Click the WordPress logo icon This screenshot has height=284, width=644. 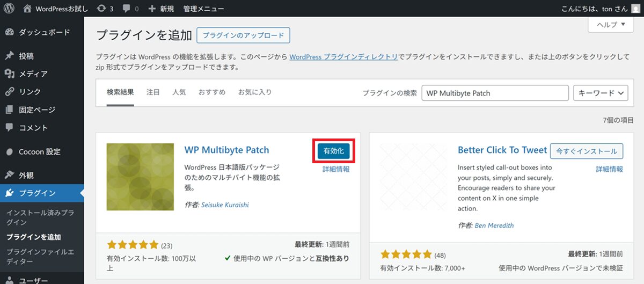coord(9,9)
